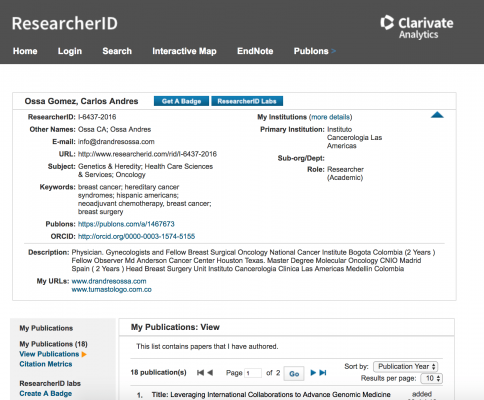Go to first page of publications

(200, 373)
